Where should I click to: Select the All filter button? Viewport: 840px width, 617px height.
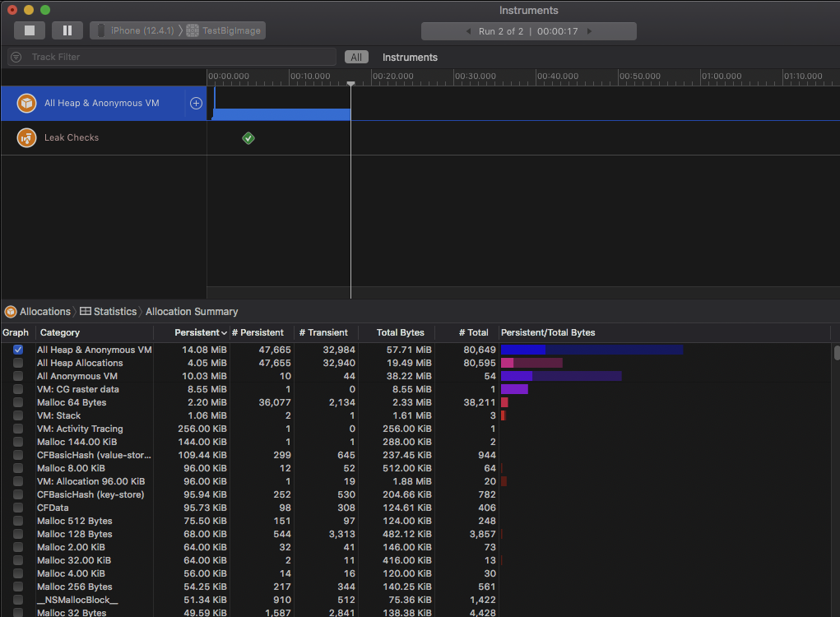pyautogui.click(x=356, y=58)
